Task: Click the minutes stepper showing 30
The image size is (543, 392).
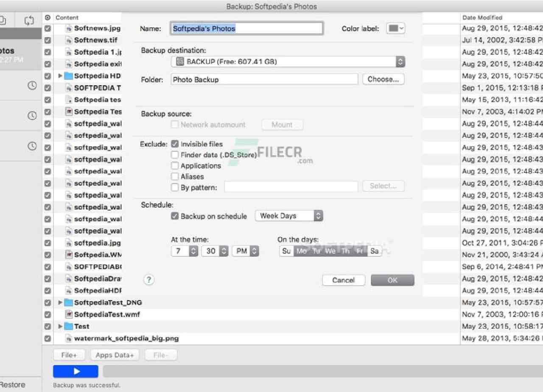Action: point(224,251)
